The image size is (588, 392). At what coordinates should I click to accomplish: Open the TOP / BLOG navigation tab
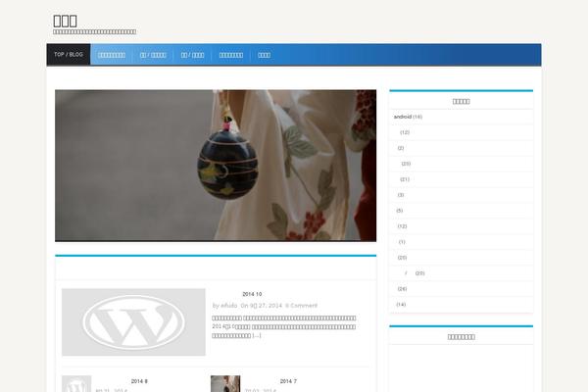(69, 55)
